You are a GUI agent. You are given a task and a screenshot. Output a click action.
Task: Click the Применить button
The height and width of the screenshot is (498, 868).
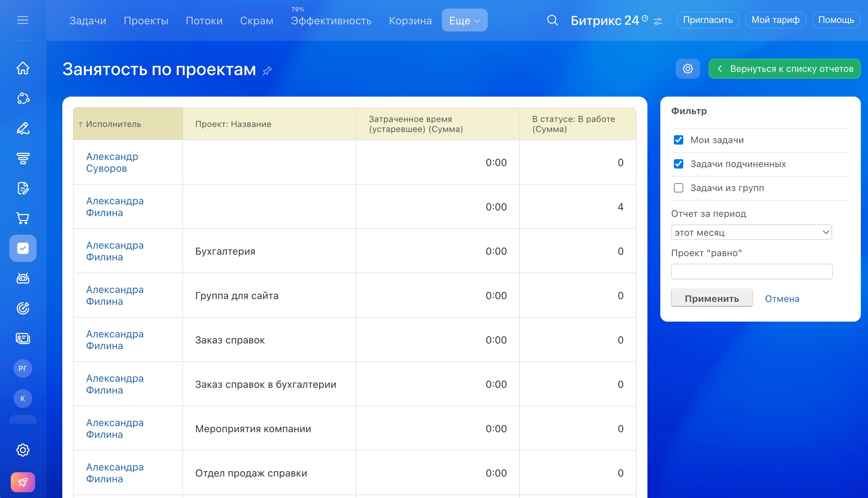tap(712, 298)
